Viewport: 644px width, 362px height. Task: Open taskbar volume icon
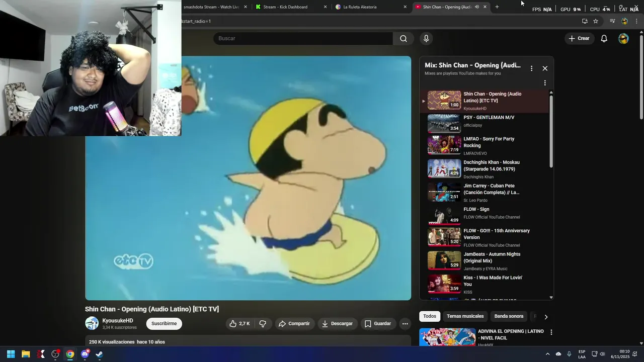tap(602, 354)
